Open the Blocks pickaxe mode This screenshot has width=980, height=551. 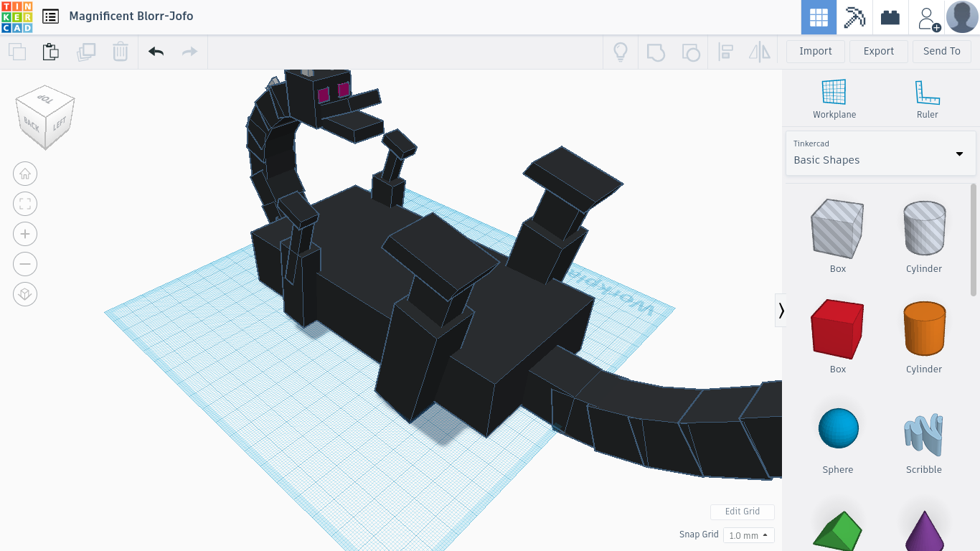click(854, 17)
